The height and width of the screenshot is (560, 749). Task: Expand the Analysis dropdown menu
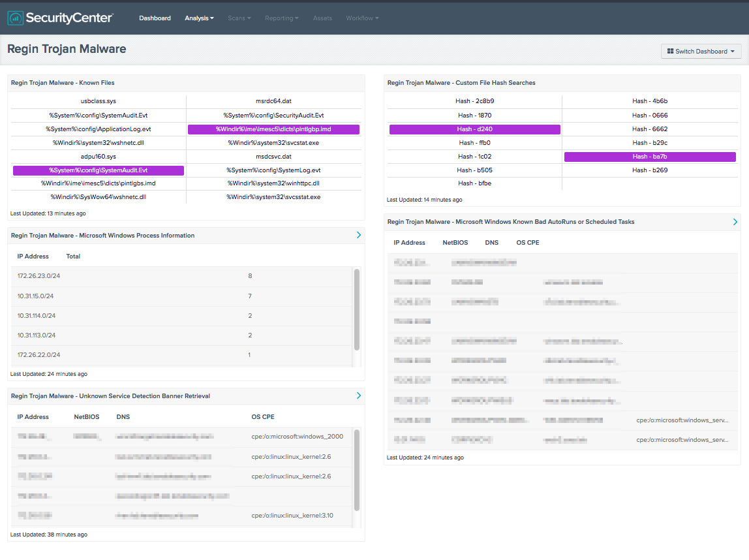[199, 18]
